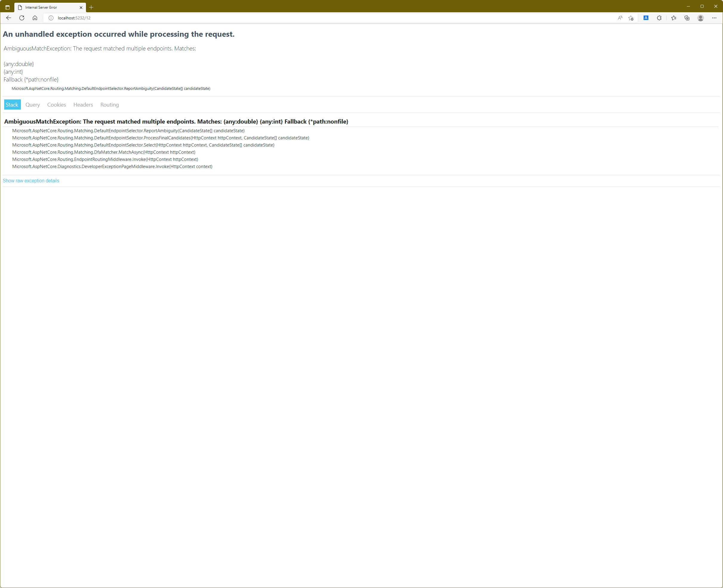Open Settings and more ellipsis menu
The image size is (723, 588).
coord(714,18)
